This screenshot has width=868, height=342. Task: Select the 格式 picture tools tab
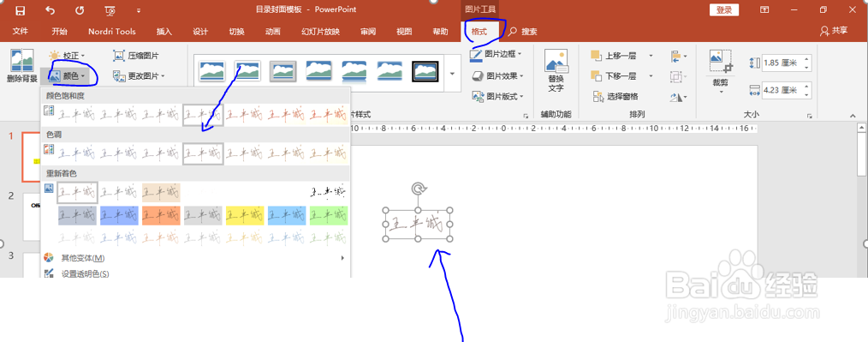pyautogui.click(x=479, y=33)
